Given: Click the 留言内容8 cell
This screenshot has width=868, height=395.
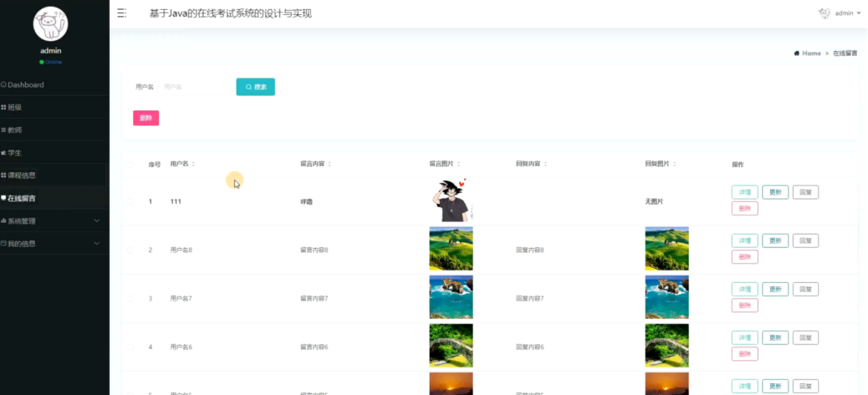Looking at the screenshot, I should click(314, 250).
